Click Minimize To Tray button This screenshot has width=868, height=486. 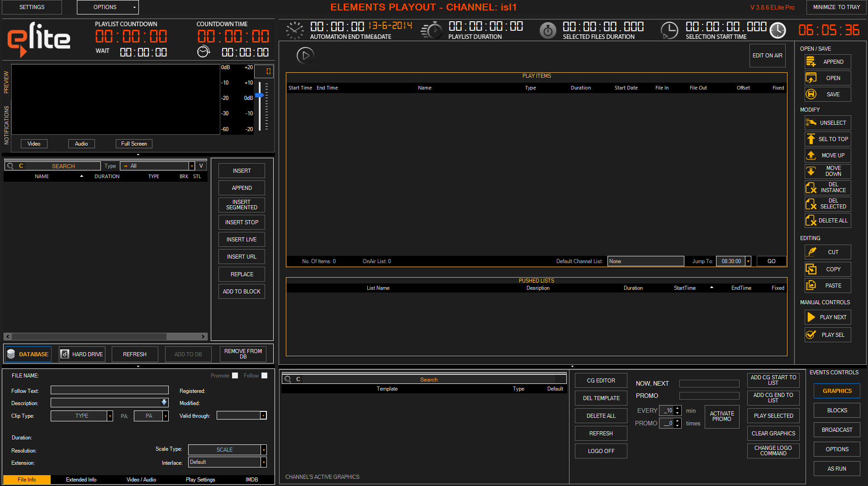point(836,7)
